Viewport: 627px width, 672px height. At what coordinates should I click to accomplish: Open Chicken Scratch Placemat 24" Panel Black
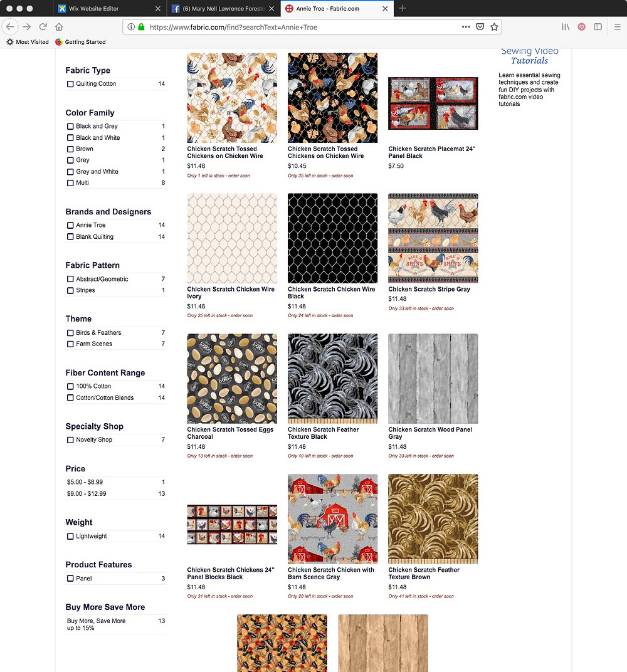[x=431, y=152]
